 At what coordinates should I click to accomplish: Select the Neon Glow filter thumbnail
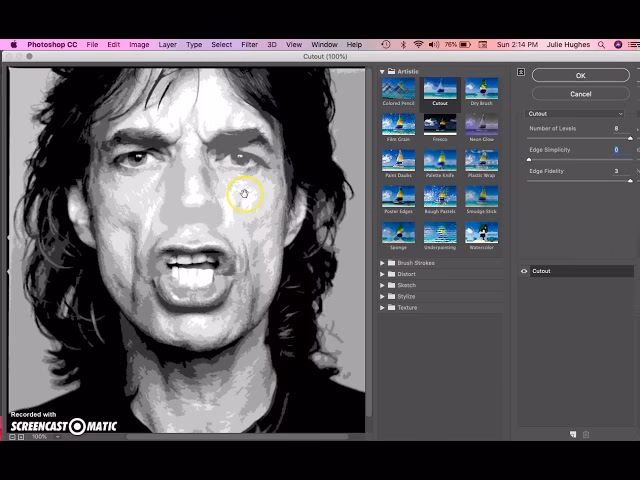[482, 124]
